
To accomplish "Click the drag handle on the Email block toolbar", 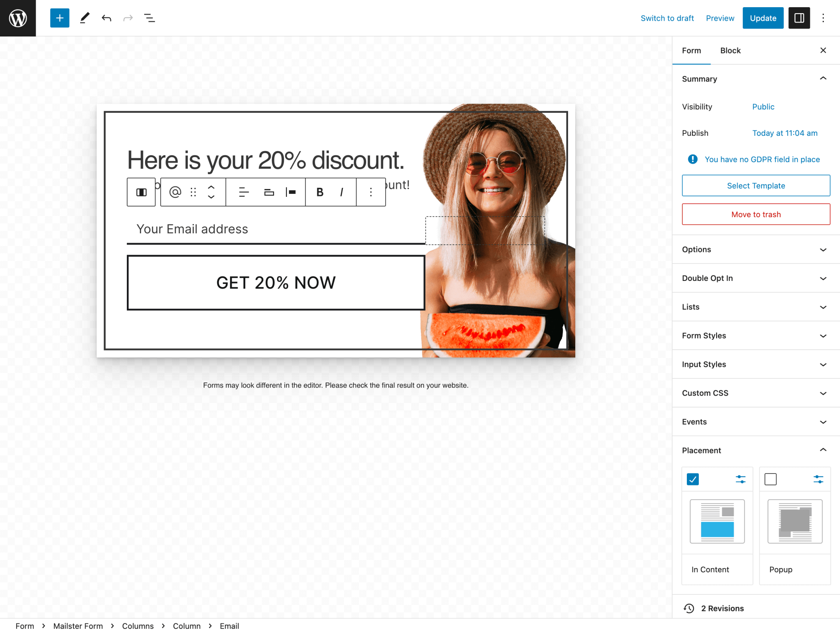I will (x=193, y=192).
